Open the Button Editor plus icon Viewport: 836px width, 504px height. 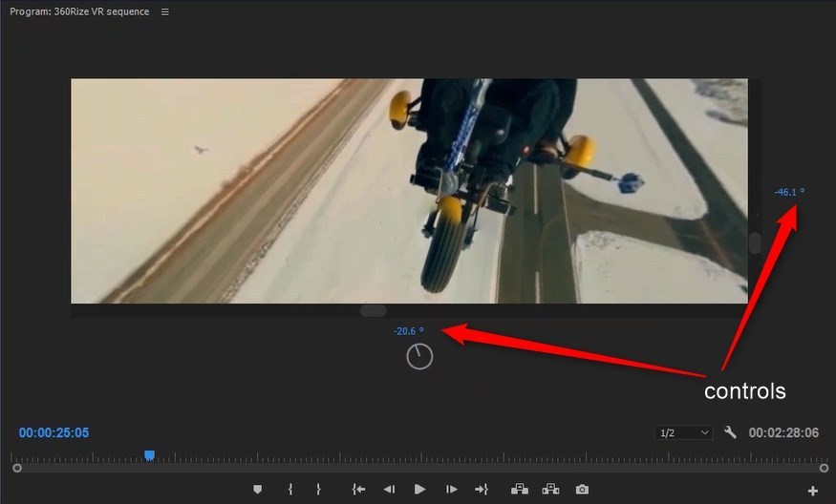point(812,491)
